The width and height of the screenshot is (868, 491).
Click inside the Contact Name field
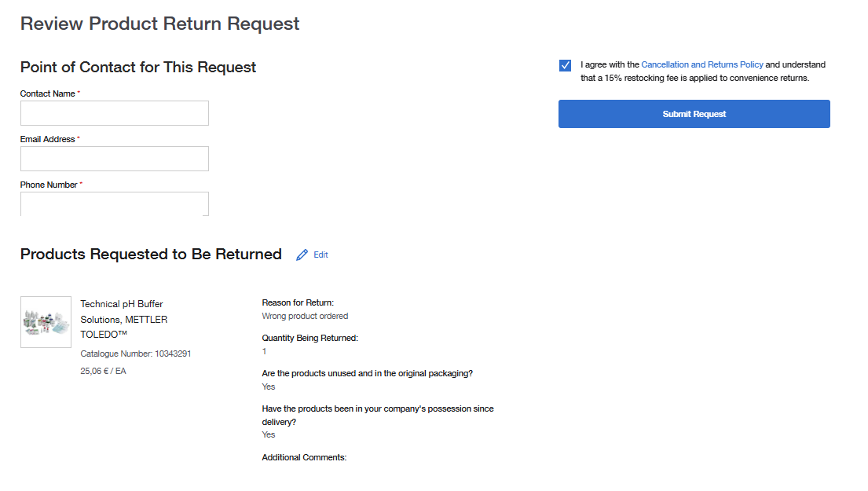pyautogui.click(x=114, y=112)
